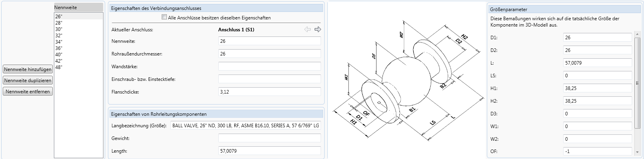Click the Größenparameter section header
The image size is (644, 159).
[564, 9]
